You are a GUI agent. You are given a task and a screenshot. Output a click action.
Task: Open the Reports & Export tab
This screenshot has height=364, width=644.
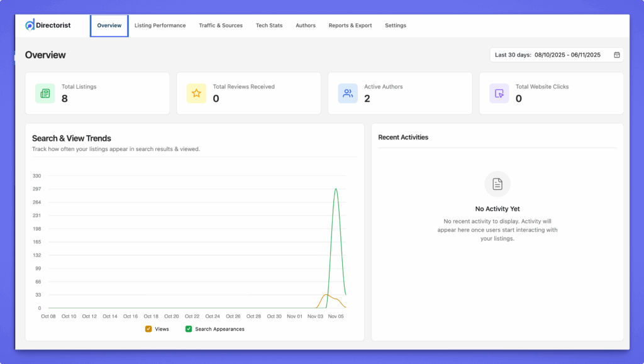tap(350, 26)
